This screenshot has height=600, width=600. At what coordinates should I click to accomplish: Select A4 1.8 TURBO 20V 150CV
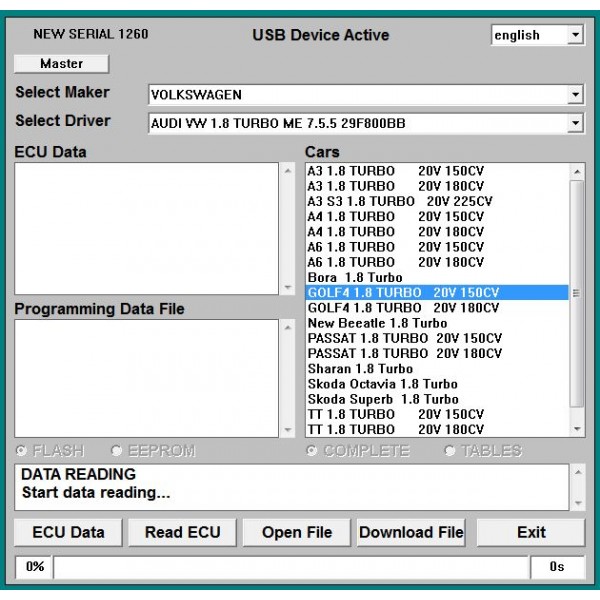[437, 217]
